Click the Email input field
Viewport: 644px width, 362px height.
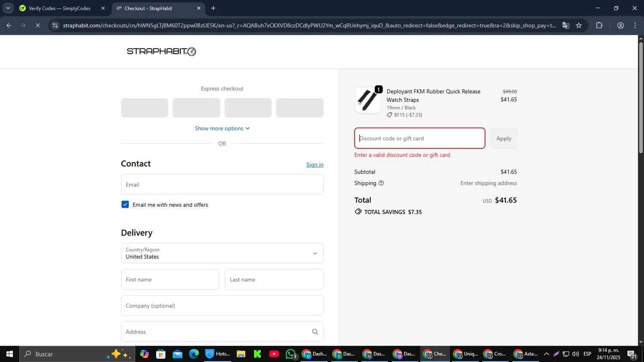222,184
